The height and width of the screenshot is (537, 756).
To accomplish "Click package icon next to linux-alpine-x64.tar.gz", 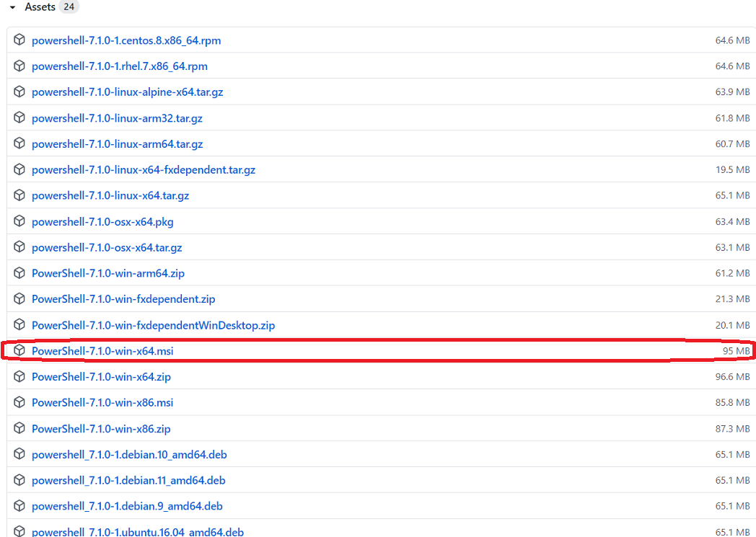I will 19,92.
